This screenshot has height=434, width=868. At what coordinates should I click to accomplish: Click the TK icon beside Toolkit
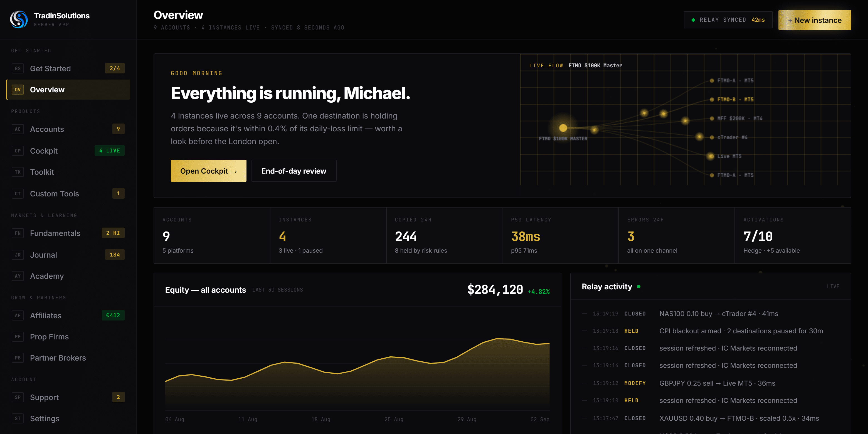click(18, 172)
